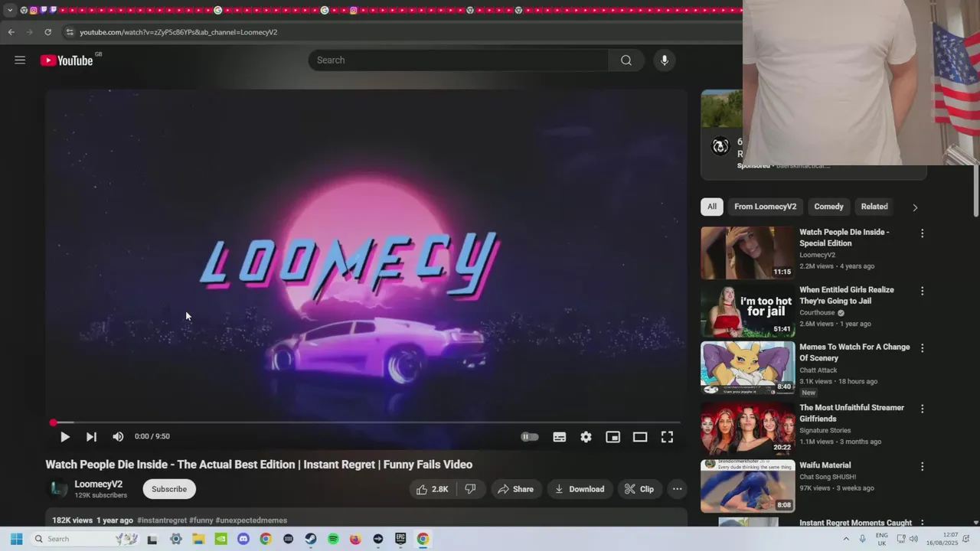Screen dimensions: 980x551
Task: Open The Most Unfaithful Streamer Girlfriends title
Action: 851,413
